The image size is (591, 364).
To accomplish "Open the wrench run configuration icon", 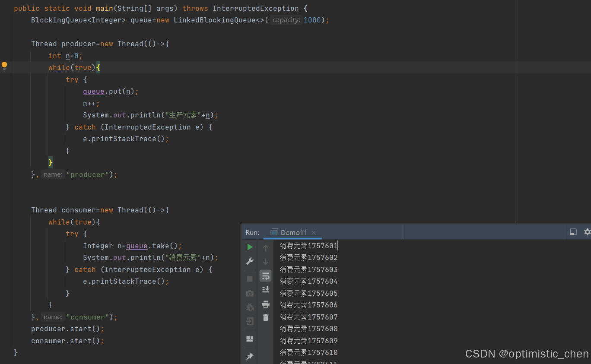I will (x=250, y=261).
